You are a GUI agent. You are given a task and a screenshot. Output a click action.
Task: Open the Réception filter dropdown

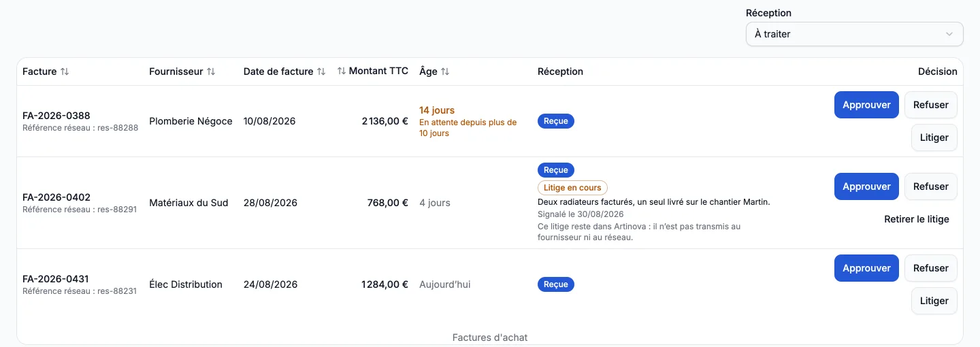click(854, 34)
